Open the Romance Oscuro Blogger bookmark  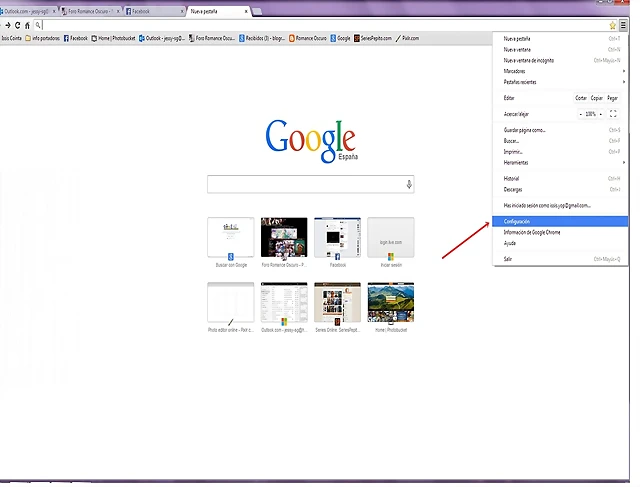coord(308,38)
